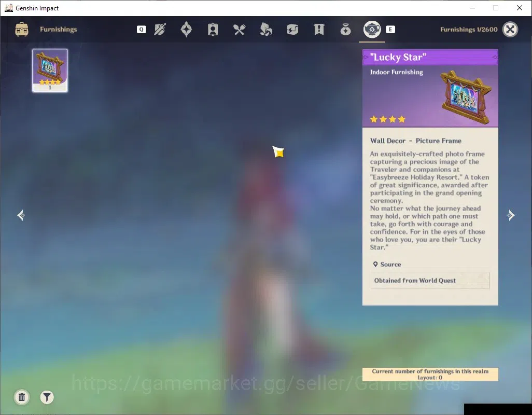
Task: Close the inventory with the X button
Action: (x=510, y=30)
